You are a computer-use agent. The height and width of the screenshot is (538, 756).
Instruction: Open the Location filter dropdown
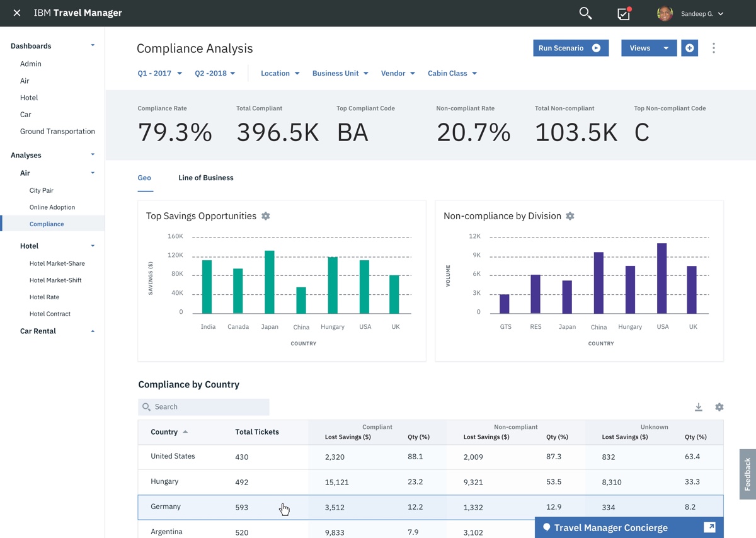280,73
